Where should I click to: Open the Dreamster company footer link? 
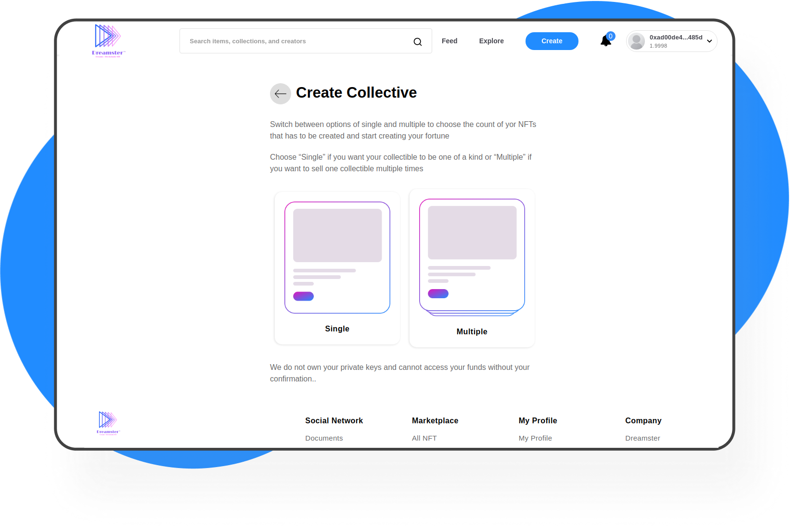(x=642, y=438)
